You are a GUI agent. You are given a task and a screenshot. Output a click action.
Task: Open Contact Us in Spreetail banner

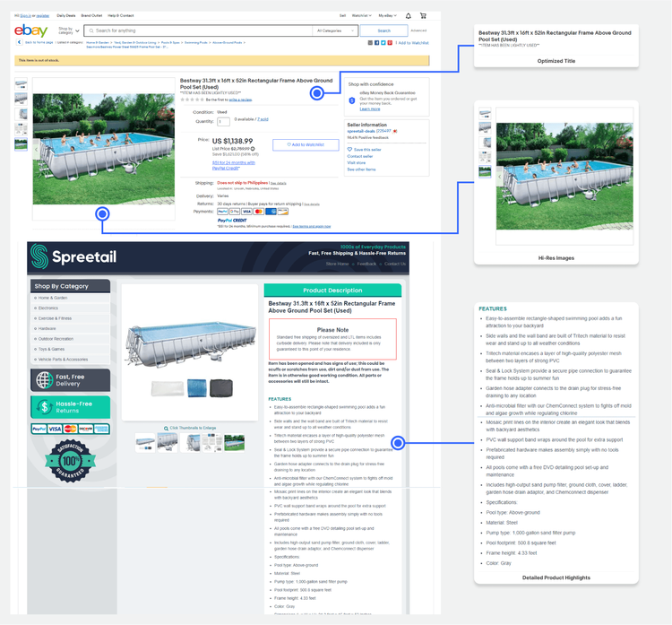[395, 264]
